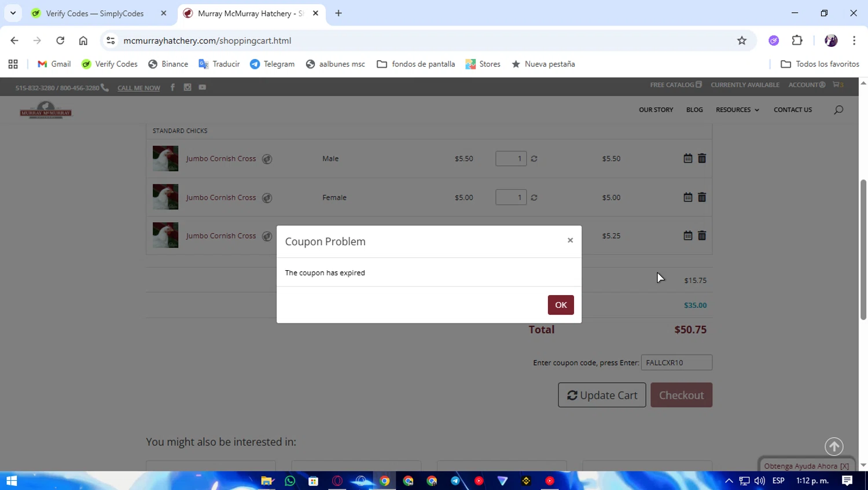Open calendar icon for the $5.25 row
This screenshot has width=868, height=490.
pos(687,235)
